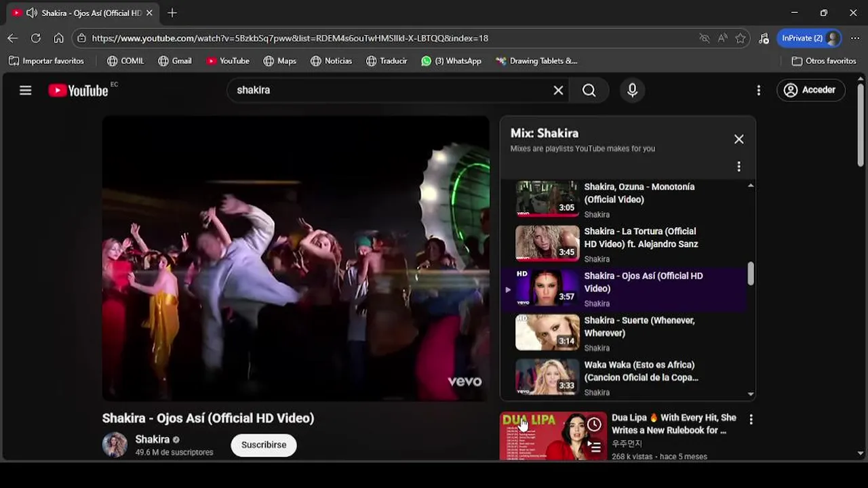Click the Mix: Shakira heading

point(545,134)
